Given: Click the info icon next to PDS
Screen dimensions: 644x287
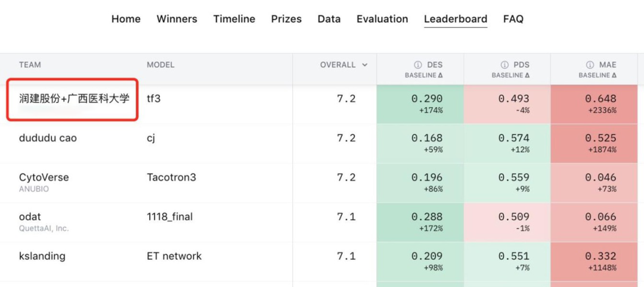Looking at the screenshot, I should tap(504, 65).
